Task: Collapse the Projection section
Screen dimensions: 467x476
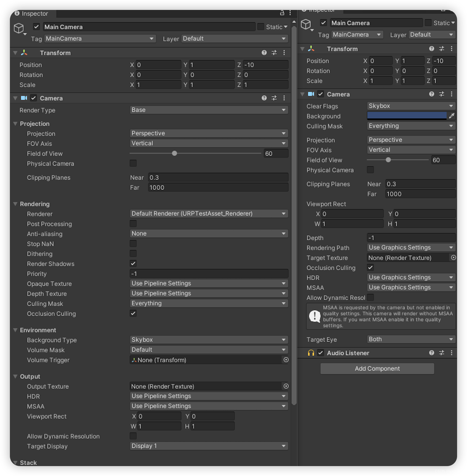Action: [x=15, y=124]
